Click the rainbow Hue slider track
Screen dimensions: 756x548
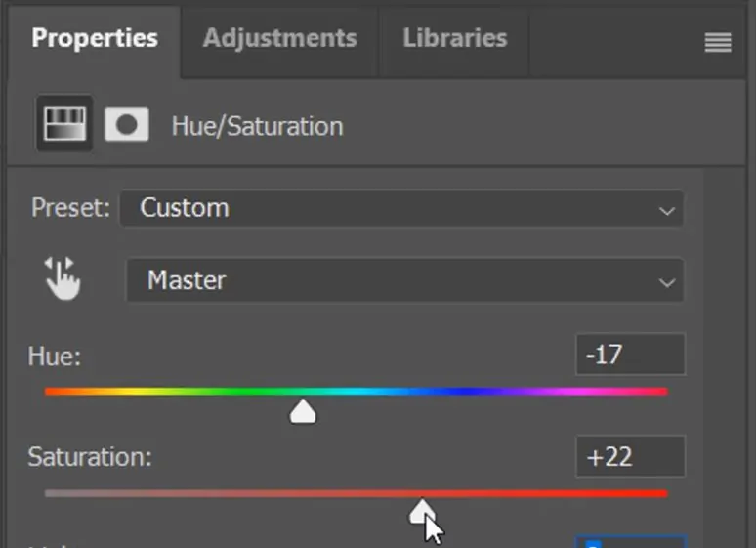pos(357,392)
